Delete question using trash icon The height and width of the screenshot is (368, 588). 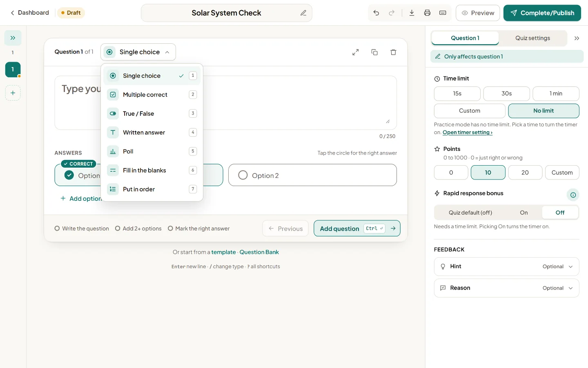coord(393,52)
